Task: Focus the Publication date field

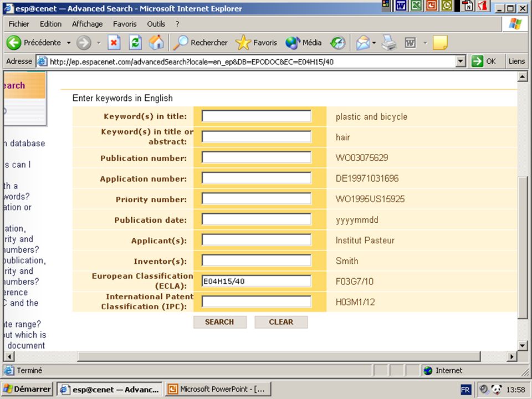Action: pos(257,219)
